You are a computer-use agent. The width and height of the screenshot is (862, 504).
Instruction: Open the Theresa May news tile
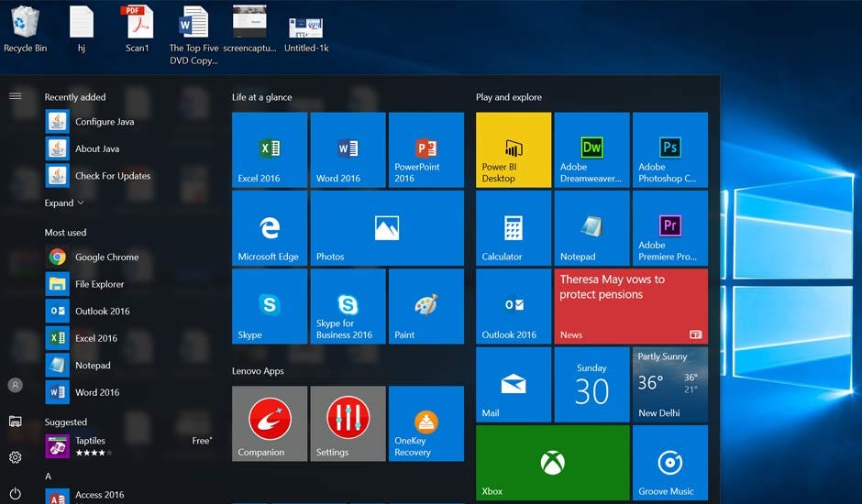click(x=631, y=306)
